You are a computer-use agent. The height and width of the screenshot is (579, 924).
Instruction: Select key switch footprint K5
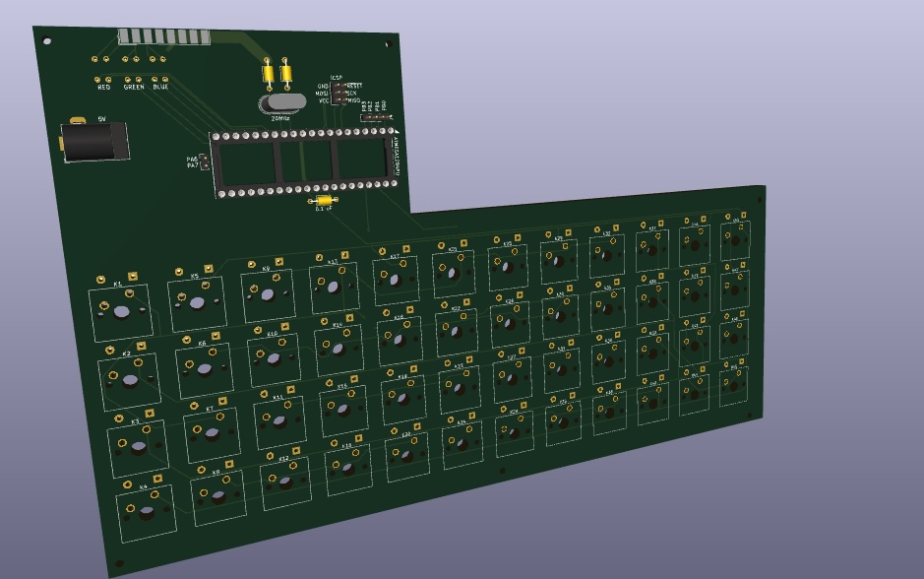(198, 303)
